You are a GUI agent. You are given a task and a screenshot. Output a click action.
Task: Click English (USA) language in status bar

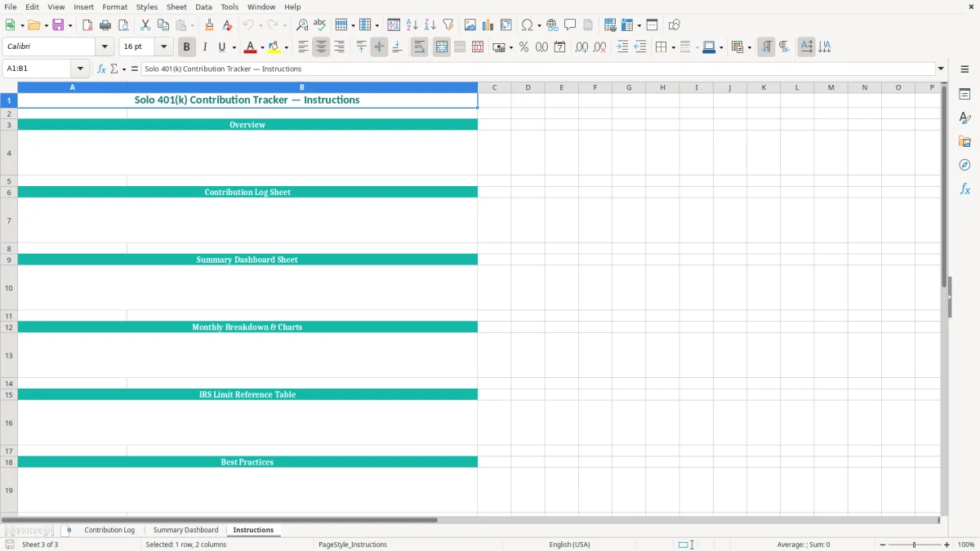click(569, 544)
